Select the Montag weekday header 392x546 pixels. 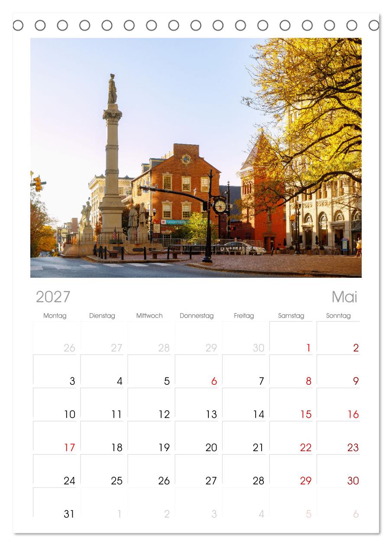(x=55, y=315)
